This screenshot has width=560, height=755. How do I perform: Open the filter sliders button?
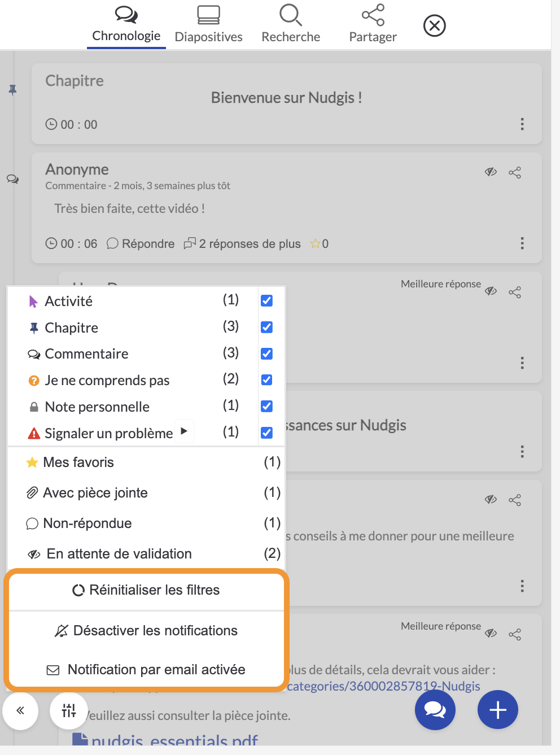69,710
